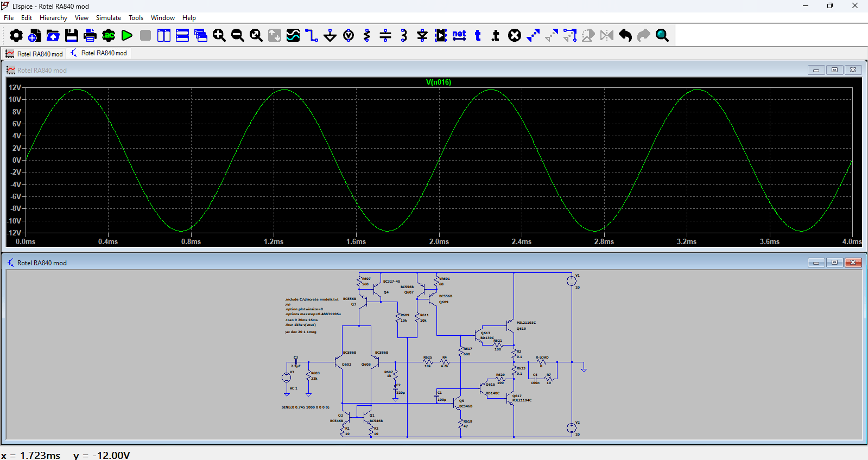Click the .tran directive text in schematic
The height and width of the screenshot is (460, 868).
(x=301, y=320)
